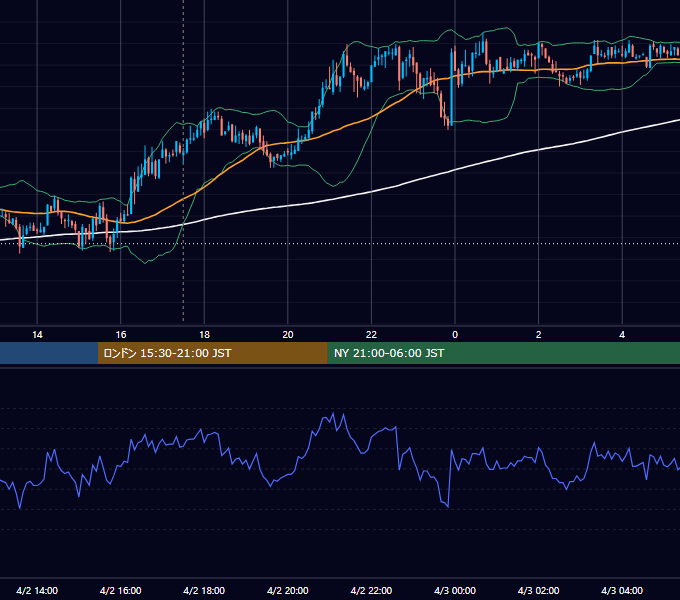This screenshot has height=600, width=680.
Task: Click hour label 14 on the price chart axis
Action: (x=37, y=335)
